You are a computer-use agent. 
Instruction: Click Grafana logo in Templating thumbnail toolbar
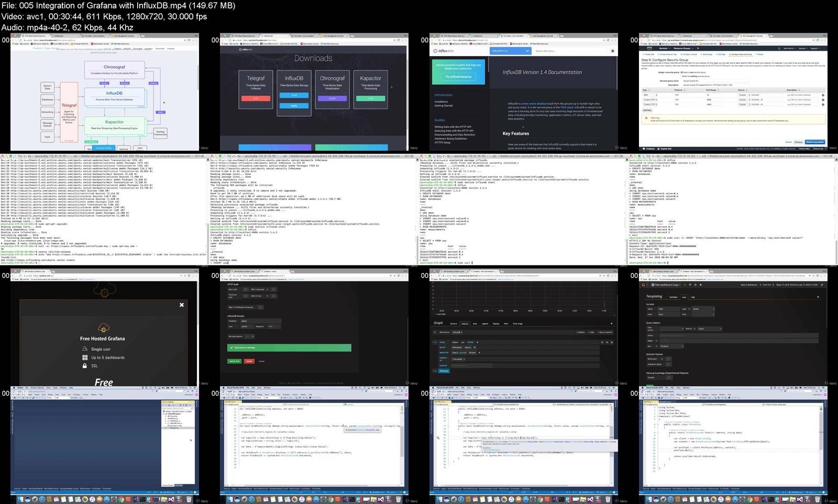[644, 285]
